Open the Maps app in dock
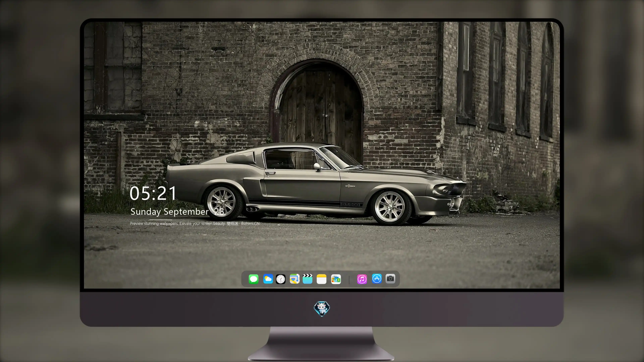Image resolution: width=644 pixels, height=362 pixels. [x=294, y=279]
